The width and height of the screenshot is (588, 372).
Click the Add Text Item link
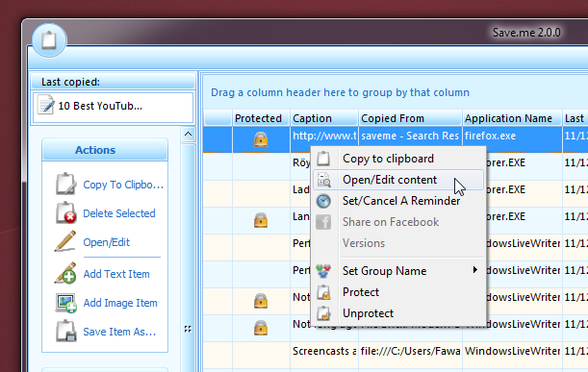click(116, 274)
